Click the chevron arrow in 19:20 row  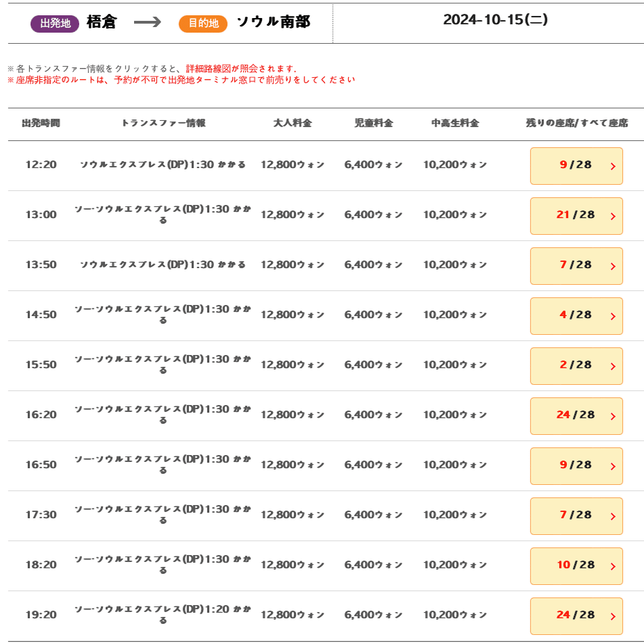tap(613, 616)
